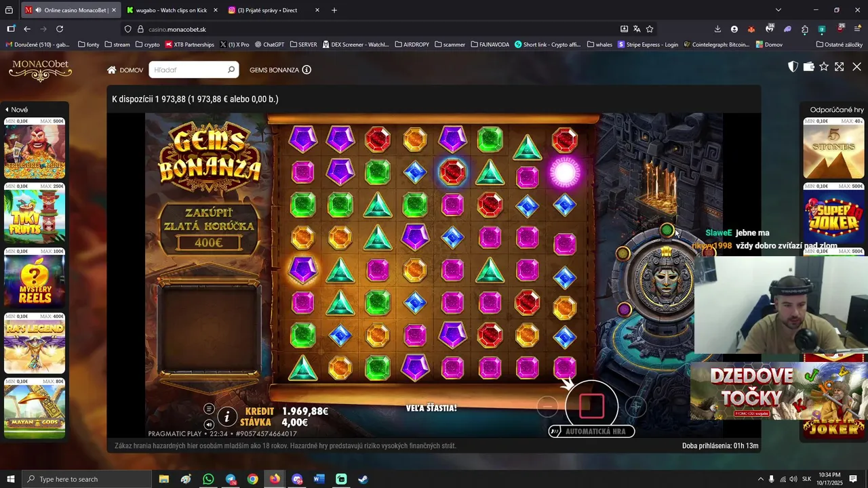
Task: Open the game menu hamburger icon
Action: pyautogui.click(x=209, y=409)
